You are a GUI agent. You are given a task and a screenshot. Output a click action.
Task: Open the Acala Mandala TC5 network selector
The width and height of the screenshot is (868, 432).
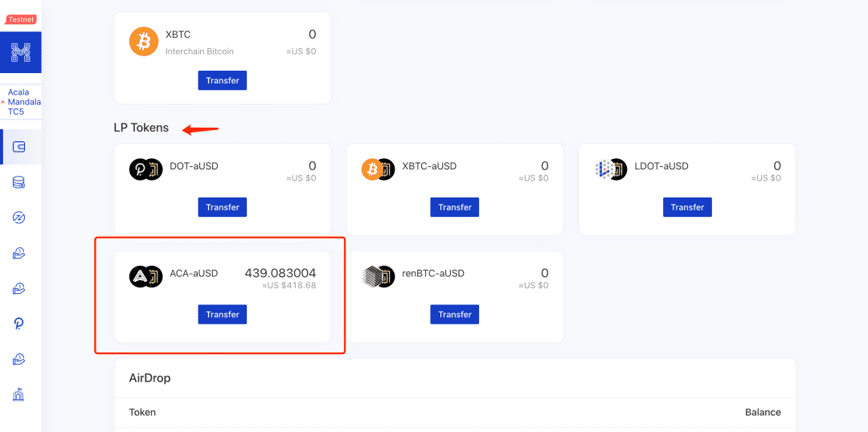(20, 102)
